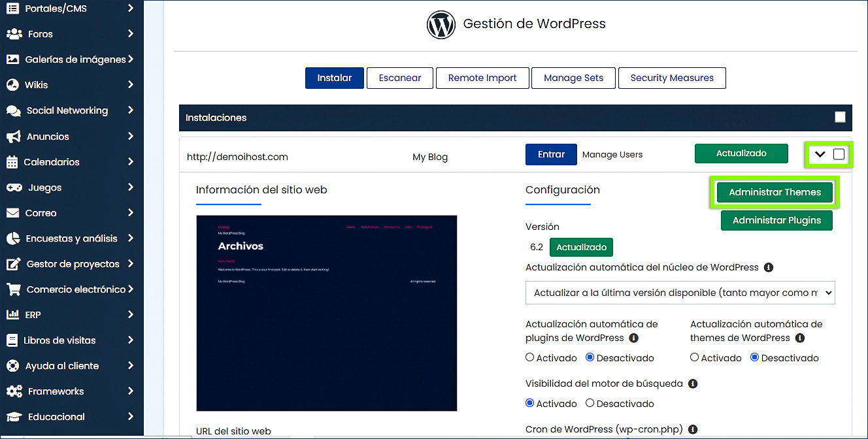This screenshot has height=439, width=868.
Task: Select Activado for plugins auto-update
Action: coord(530,357)
